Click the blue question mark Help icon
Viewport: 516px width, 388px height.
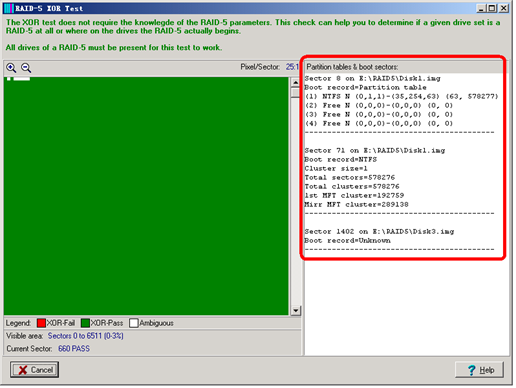[x=471, y=370]
